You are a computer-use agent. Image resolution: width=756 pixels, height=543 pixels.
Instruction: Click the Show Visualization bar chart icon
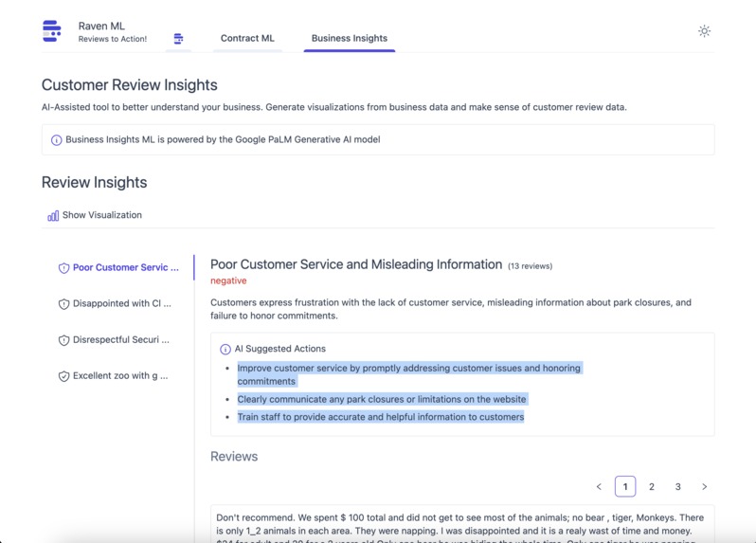(x=53, y=215)
